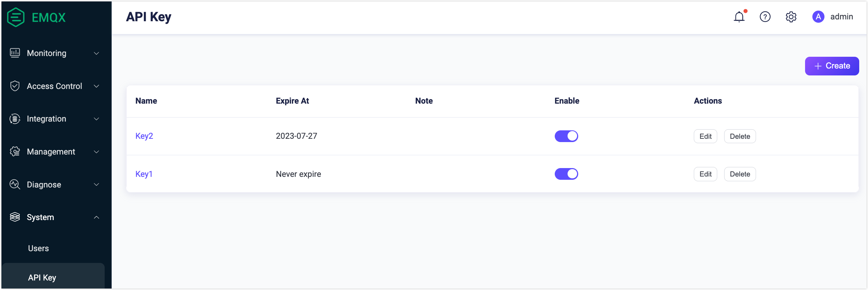Click the Access Control shield icon
The height and width of the screenshot is (290, 868).
pos(15,86)
